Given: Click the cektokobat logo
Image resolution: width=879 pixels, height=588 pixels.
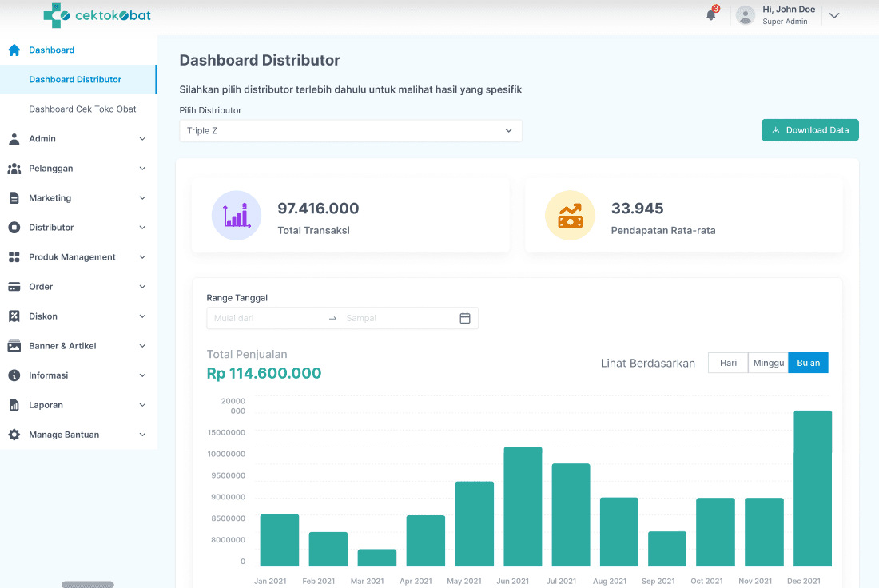Looking at the screenshot, I should (97, 15).
